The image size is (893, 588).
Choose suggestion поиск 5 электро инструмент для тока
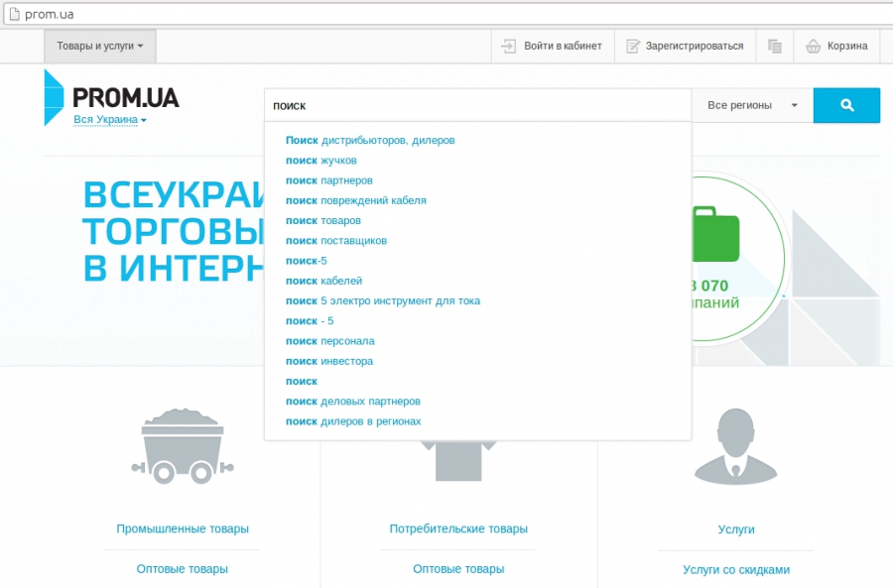coord(383,300)
